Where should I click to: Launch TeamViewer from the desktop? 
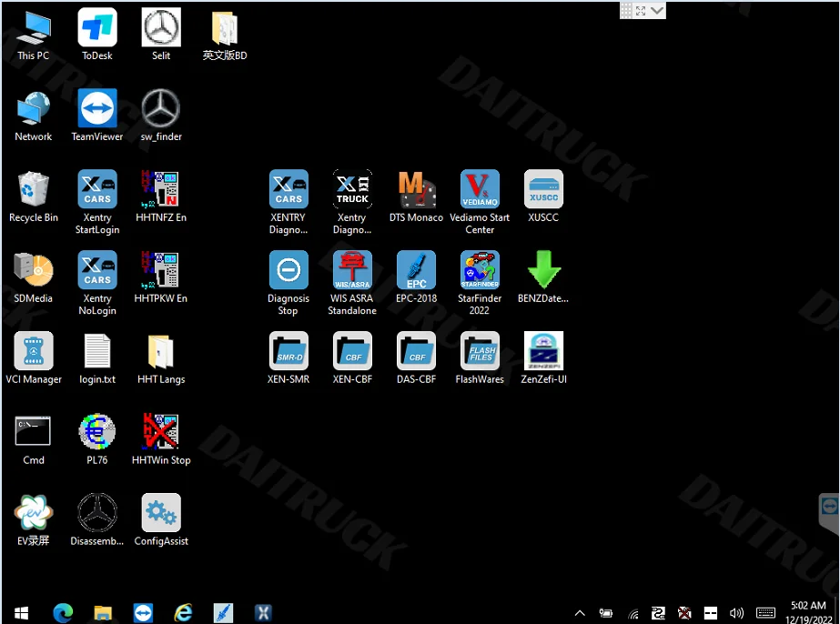[x=97, y=116]
